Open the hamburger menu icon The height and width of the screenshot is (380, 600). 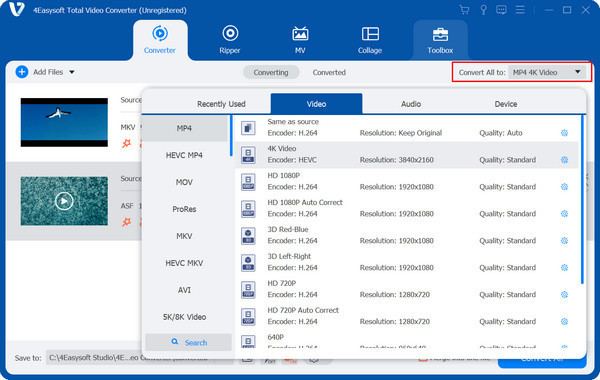(520, 10)
